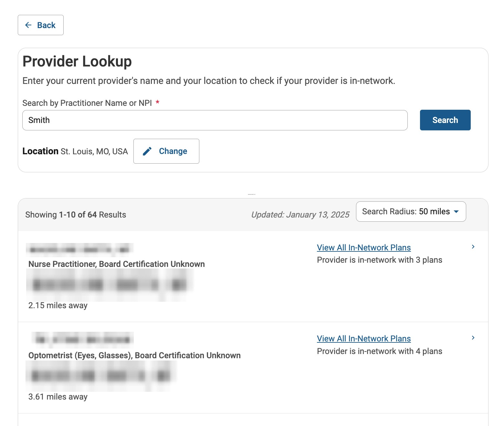Click the left arrow icon beside Back

pos(28,25)
